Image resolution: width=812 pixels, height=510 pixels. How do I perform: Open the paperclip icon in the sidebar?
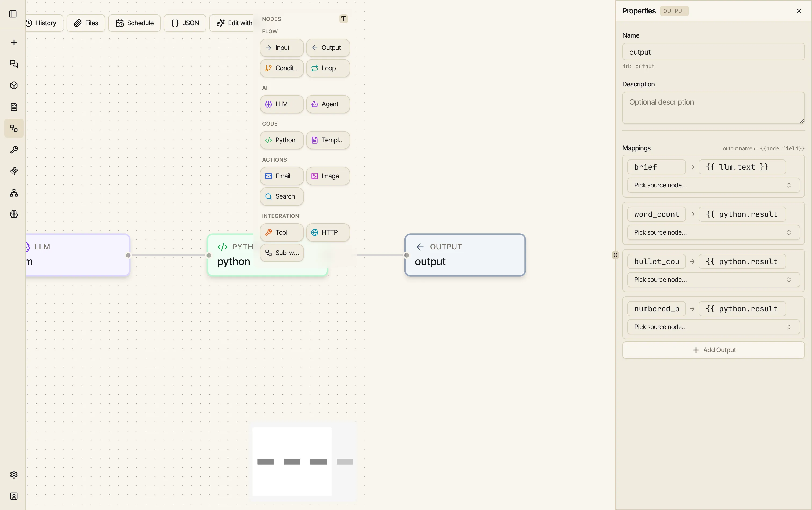(x=14, y=171)
